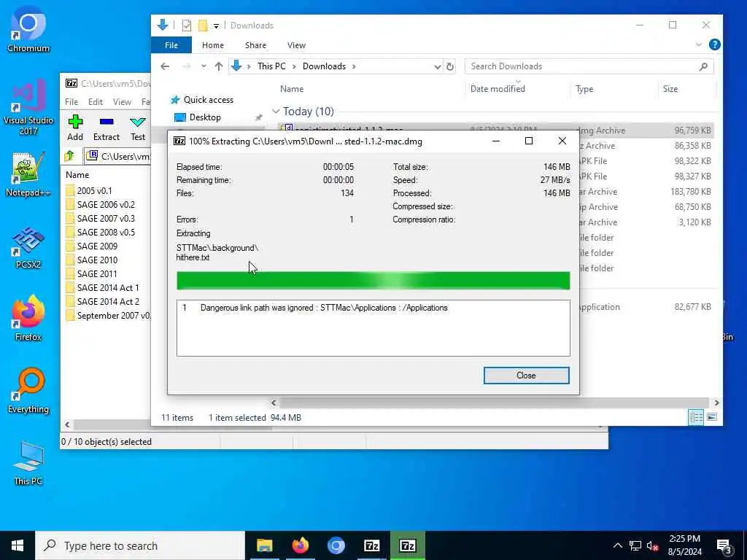Select Visual Studio 2017 desktop icon

pyautogui.click(x=28, y=108)
